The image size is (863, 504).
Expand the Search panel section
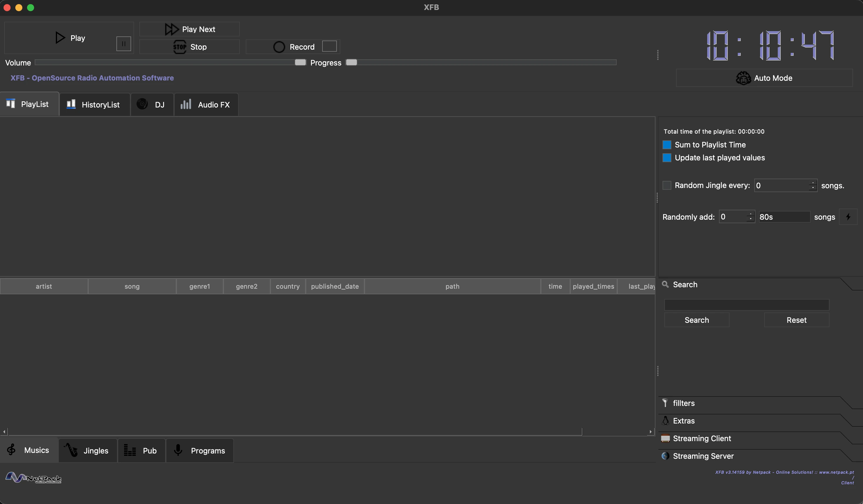[x=753, y=285]
